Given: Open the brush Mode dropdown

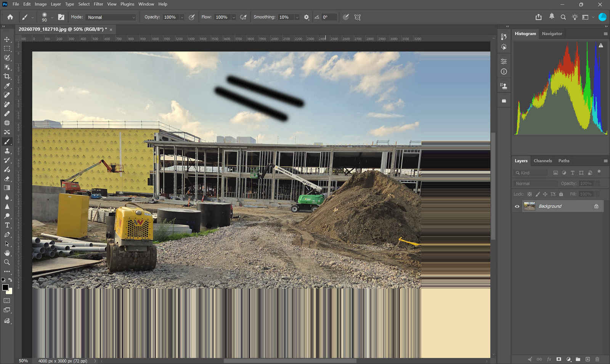Looking at the screenshot, I should coord(111,17).
